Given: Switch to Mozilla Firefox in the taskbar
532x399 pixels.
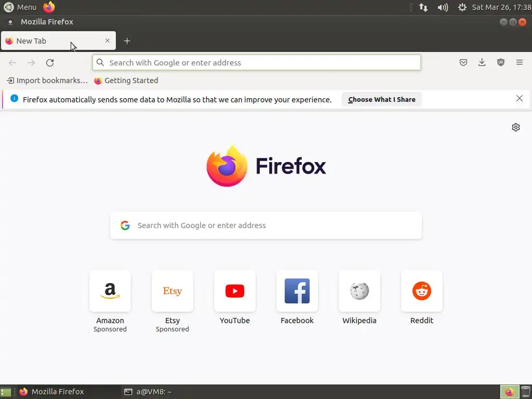Looking at the screenshot, I should 68,392.
